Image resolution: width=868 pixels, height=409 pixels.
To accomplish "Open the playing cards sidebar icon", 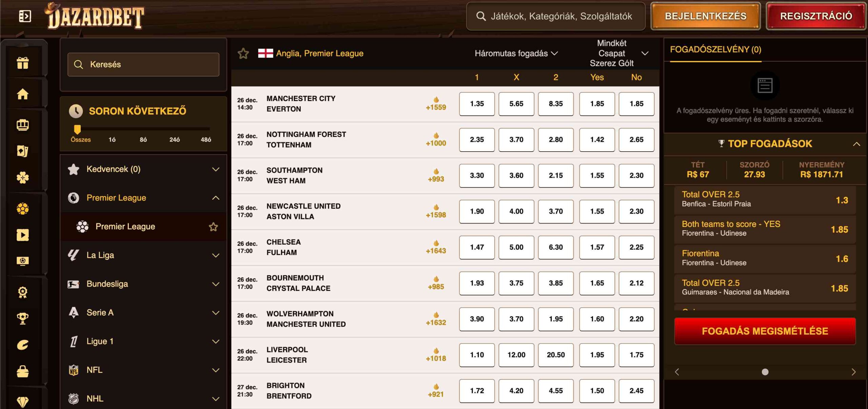I will pos(23,151).
